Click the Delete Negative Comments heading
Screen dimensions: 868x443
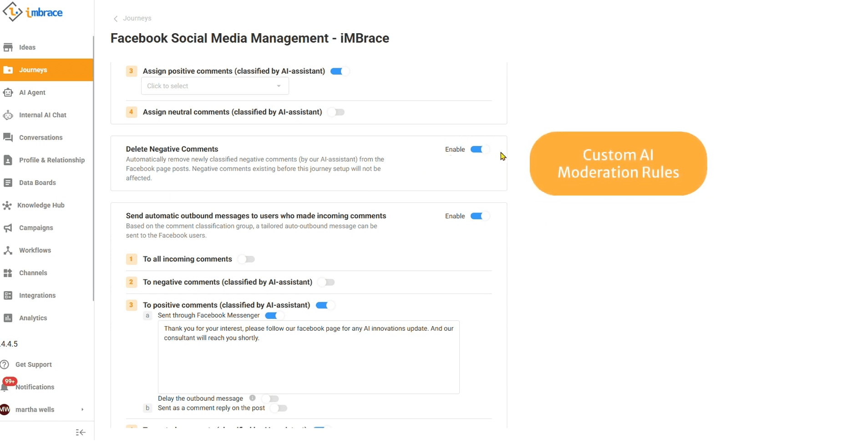click(x=172, y=149)
